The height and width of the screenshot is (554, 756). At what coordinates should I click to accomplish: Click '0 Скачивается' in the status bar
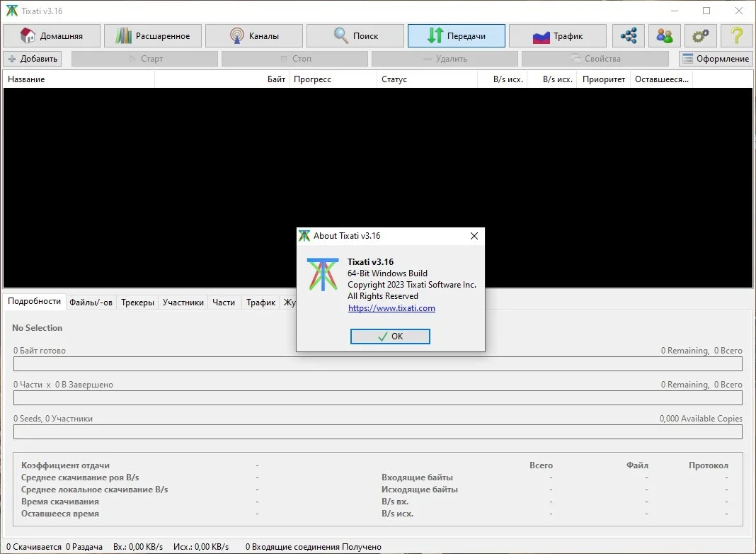click(34, 547)
